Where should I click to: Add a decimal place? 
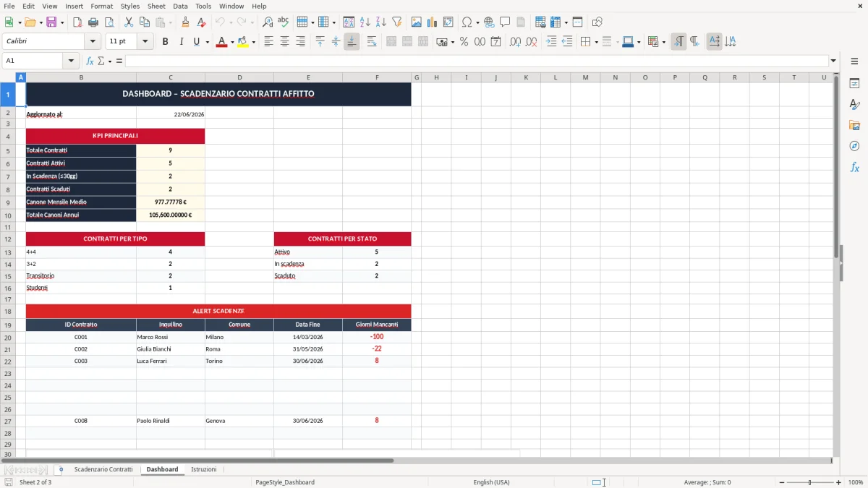coord(515,42)
